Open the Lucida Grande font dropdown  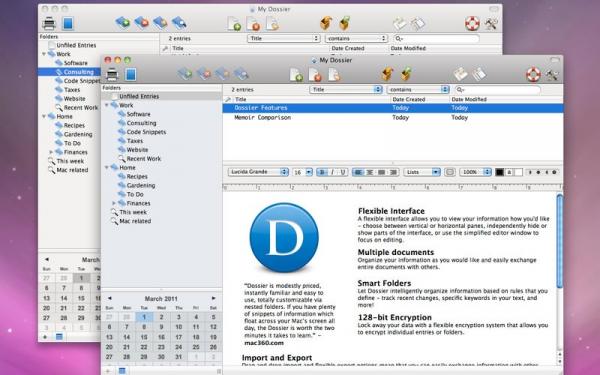click(258, 172)
